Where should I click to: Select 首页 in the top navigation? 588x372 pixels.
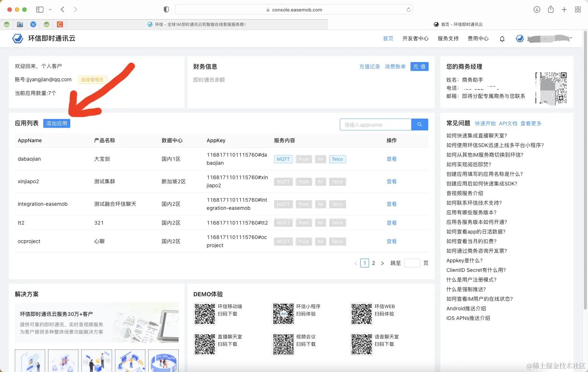pyautogui.click(x=388, y=38)
